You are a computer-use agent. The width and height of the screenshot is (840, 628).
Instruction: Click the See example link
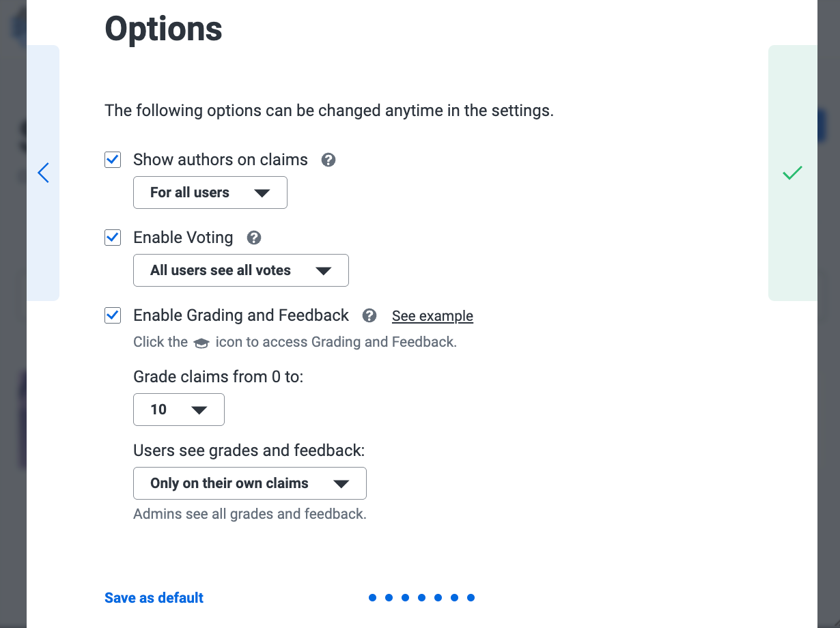pyautogui.click(x=432, y=316)
